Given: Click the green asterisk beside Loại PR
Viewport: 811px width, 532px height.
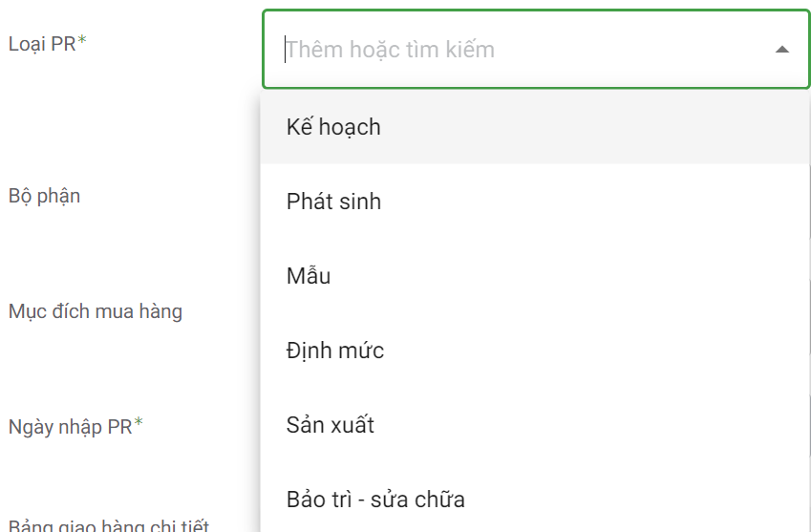Looking at the screenshot, I should [x=82, y=41].
